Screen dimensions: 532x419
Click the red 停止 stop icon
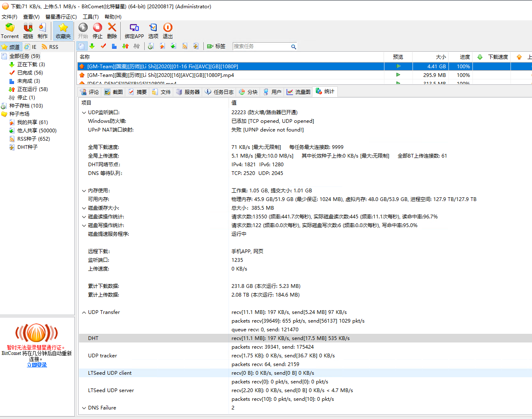click(98, 31)
